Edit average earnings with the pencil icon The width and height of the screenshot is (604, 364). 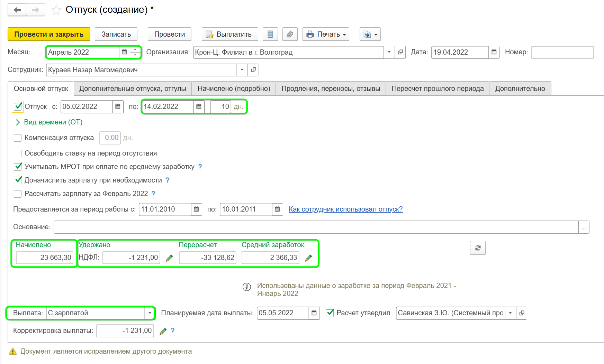(308, 258)
